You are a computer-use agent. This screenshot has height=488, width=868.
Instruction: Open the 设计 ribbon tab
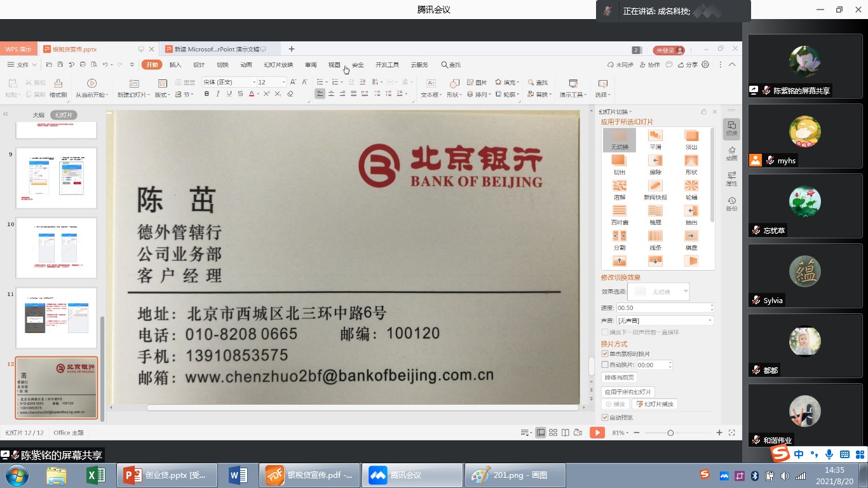(199, 65)
